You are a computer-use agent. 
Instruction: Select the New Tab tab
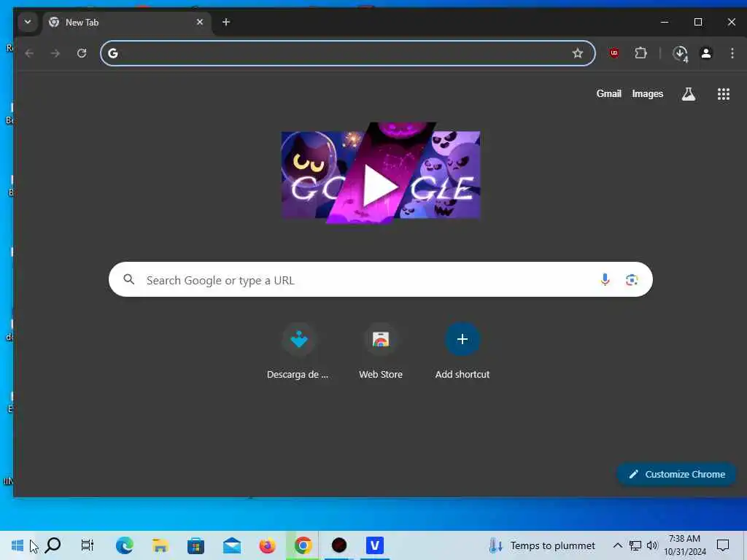tap(127, 23)
